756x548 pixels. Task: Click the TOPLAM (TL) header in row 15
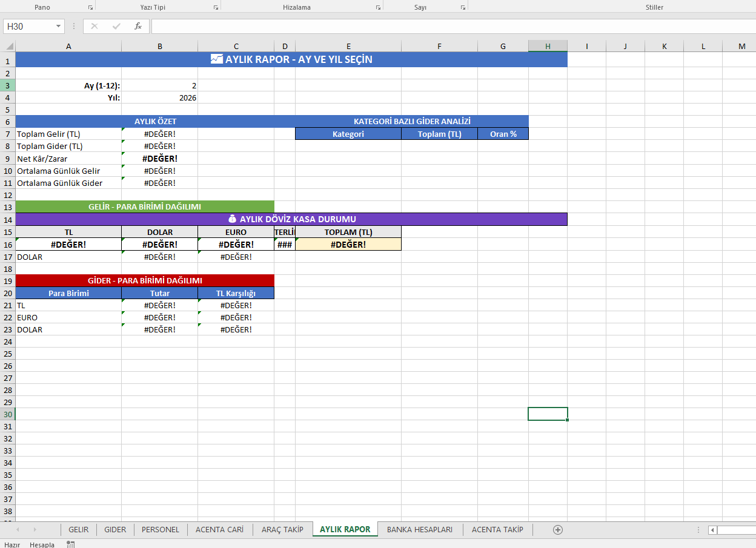tap(348, 232)
